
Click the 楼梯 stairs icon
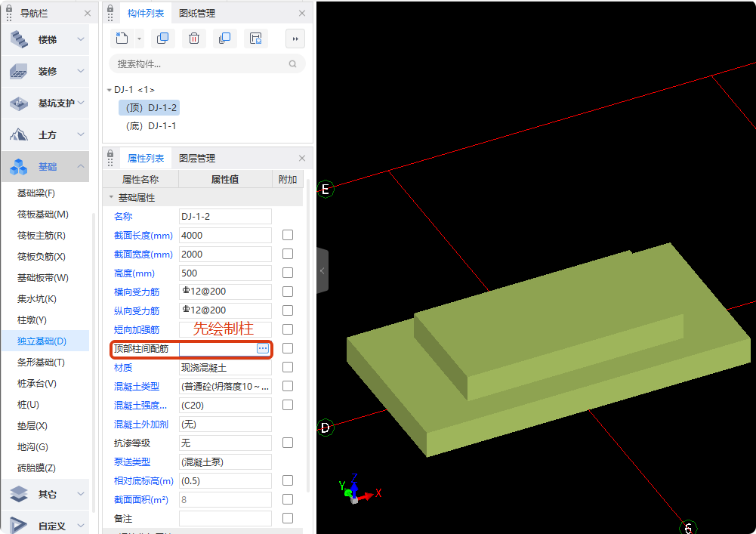click(20, 39)
